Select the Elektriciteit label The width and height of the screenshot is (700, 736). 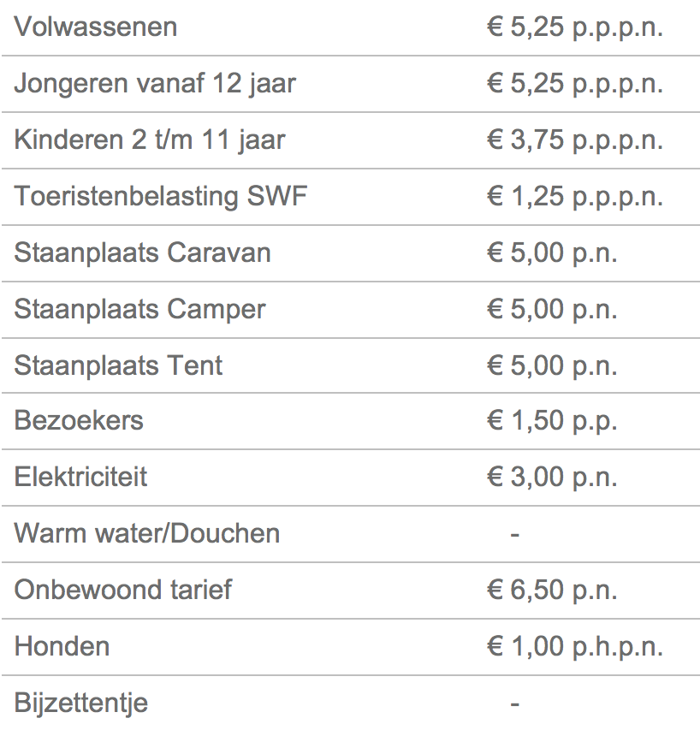(80, 477)
